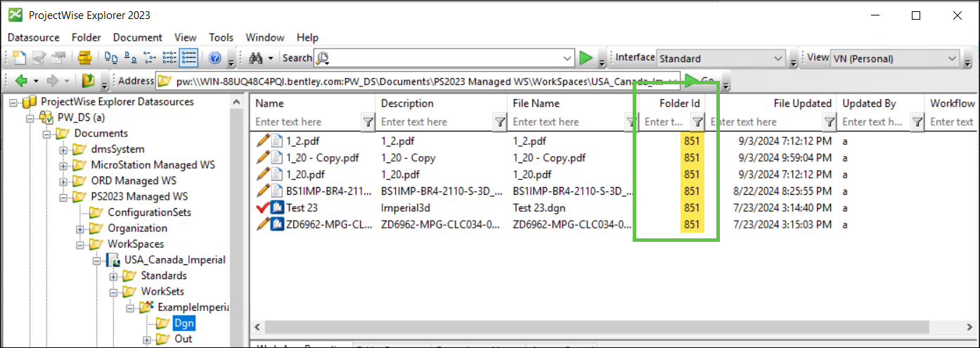Open the Window menu
Image resolution: width=980 pixels, height=348 pixels.
coord(265,37)
